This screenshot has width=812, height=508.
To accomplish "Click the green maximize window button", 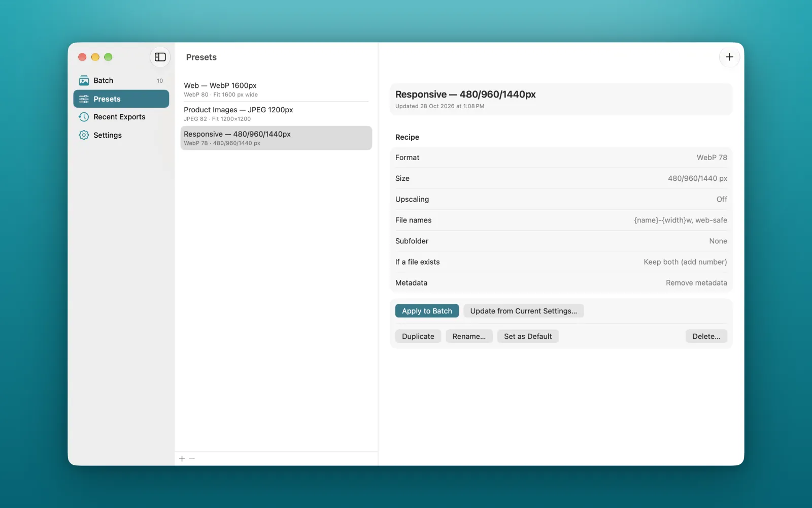I will (108, 57).
